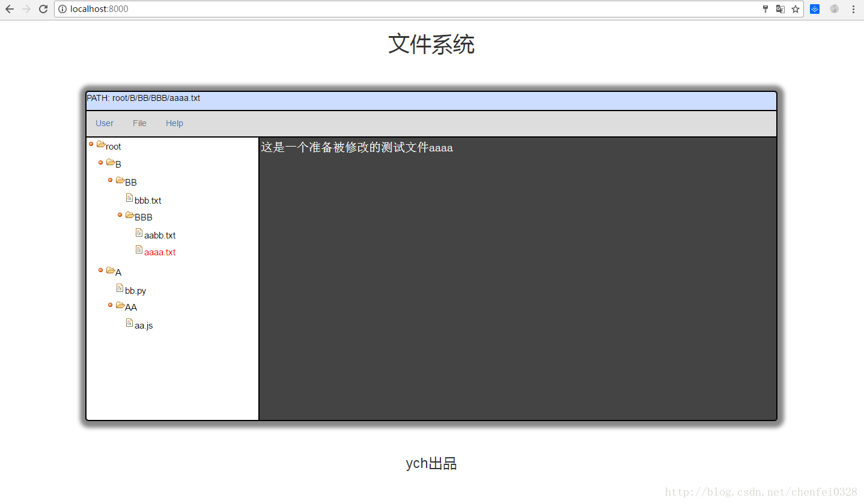This screenshot has width=864, height=504.
Task: Collapse the AA folder via its orange bullet
Action: pos(111,305)
